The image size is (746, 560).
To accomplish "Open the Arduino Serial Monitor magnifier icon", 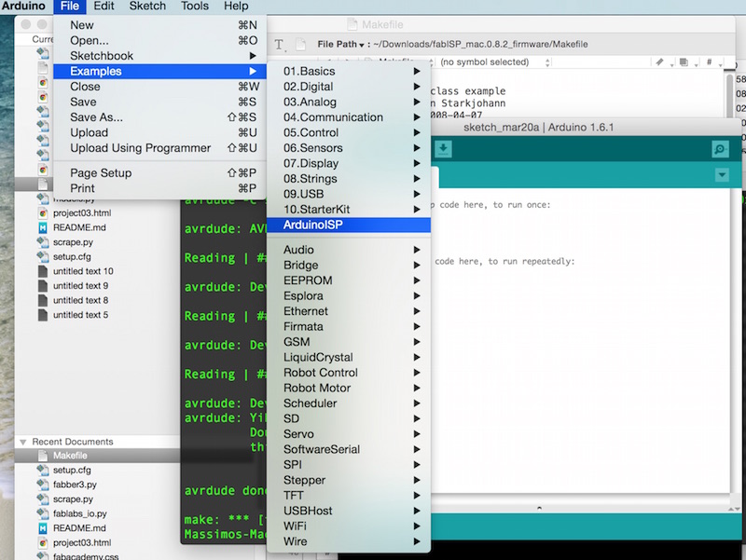I will (719, 149).
